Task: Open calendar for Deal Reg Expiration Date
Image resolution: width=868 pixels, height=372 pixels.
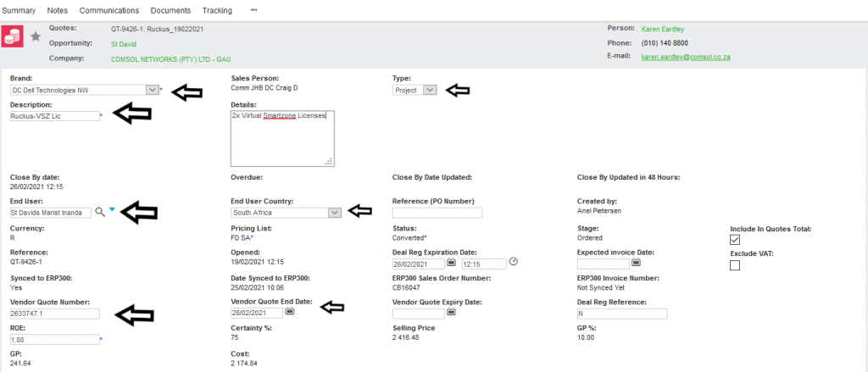Action: [452, 263]
